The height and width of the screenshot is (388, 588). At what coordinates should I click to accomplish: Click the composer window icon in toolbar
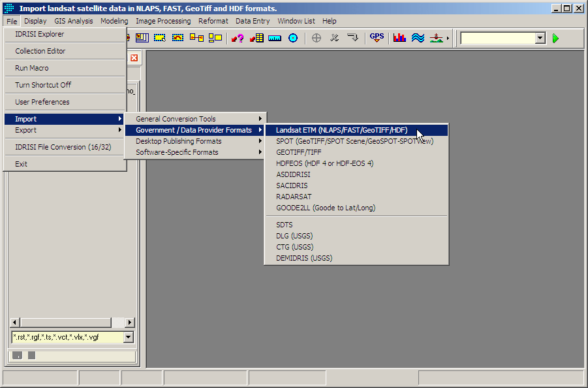(x=142, y=38)
